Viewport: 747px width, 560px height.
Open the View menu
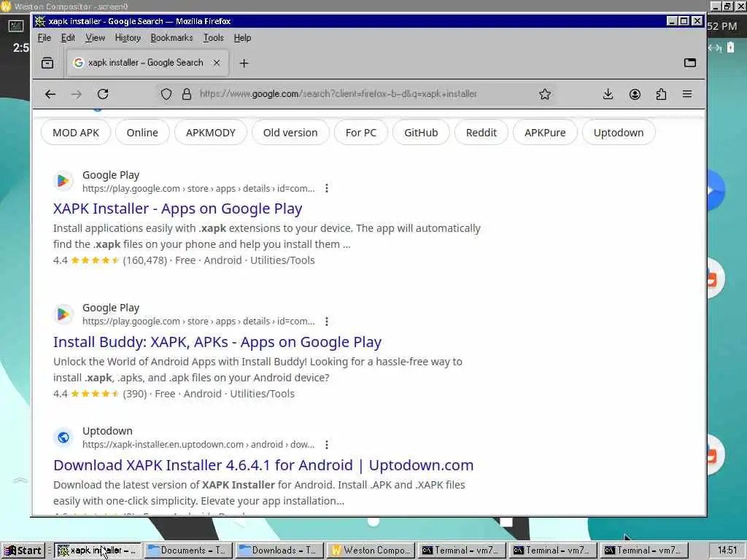pos(95,38)
